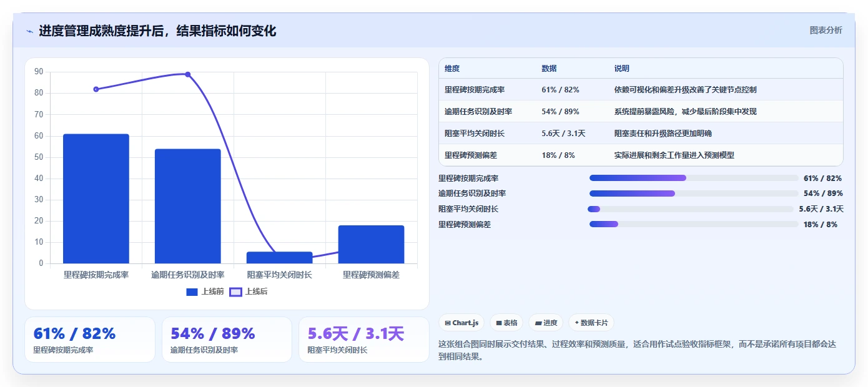Click the chart y-axis label 90

[39, 72]
